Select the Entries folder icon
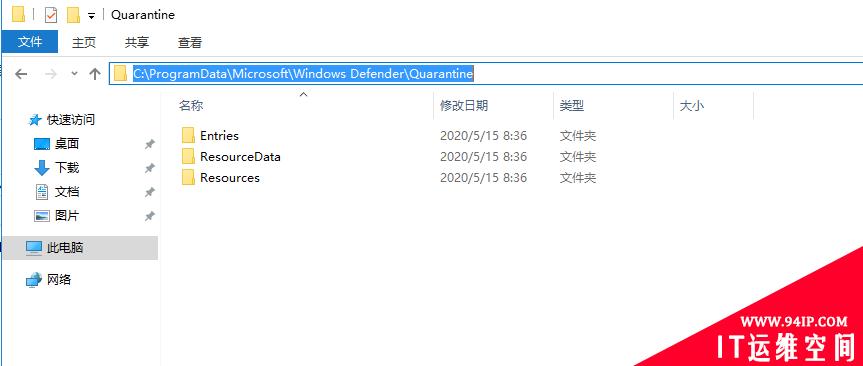This screenshot has width=863, height=366. [188, 135]
